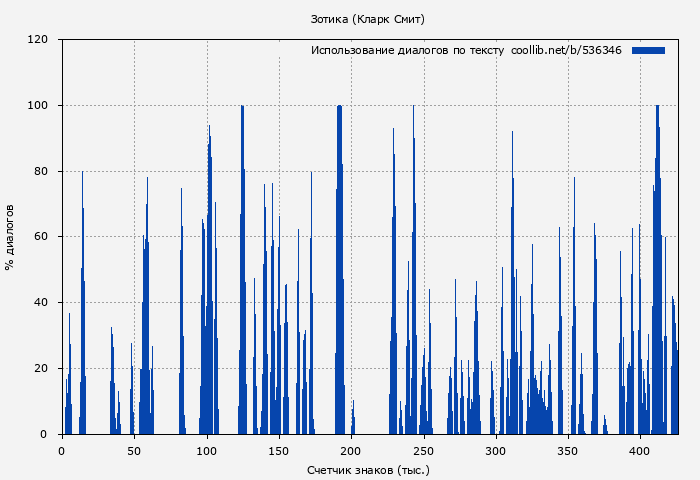Click the 100 tick on the y-axis
This screenshot has height=480, width=700.
[38, 106]
